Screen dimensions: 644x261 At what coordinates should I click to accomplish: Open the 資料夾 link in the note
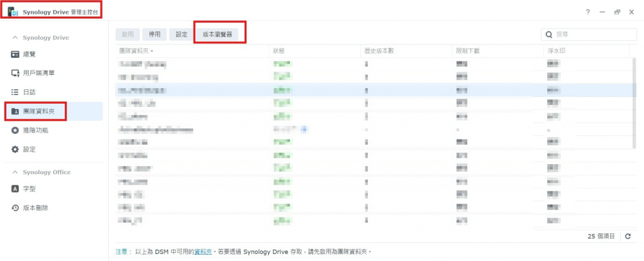coord(203,252)
